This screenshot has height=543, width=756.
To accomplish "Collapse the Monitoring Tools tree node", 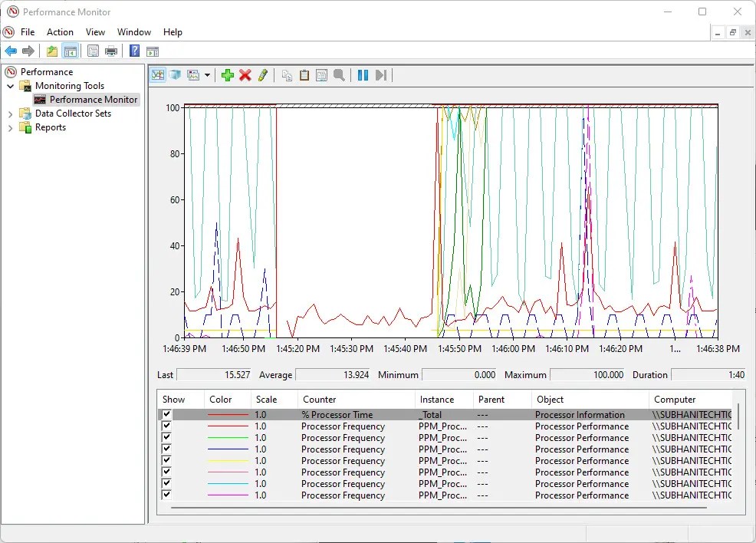I will pos(11,86).
